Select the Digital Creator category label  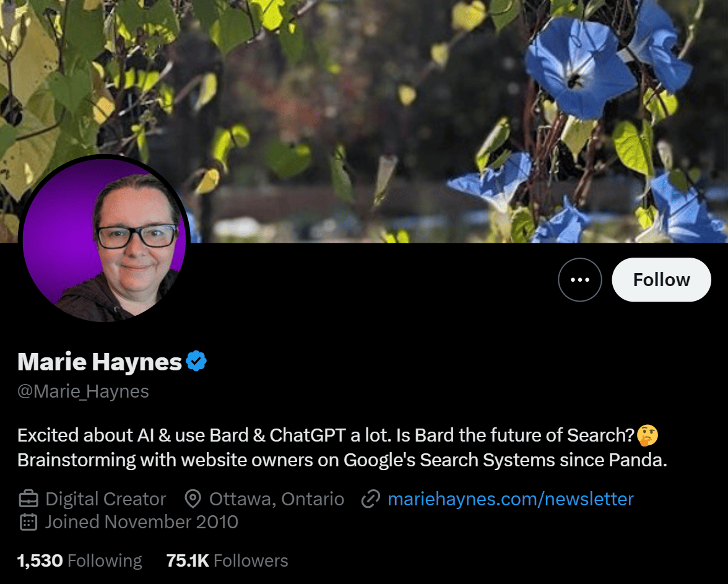pyautogui.click(x=105, y=499)
